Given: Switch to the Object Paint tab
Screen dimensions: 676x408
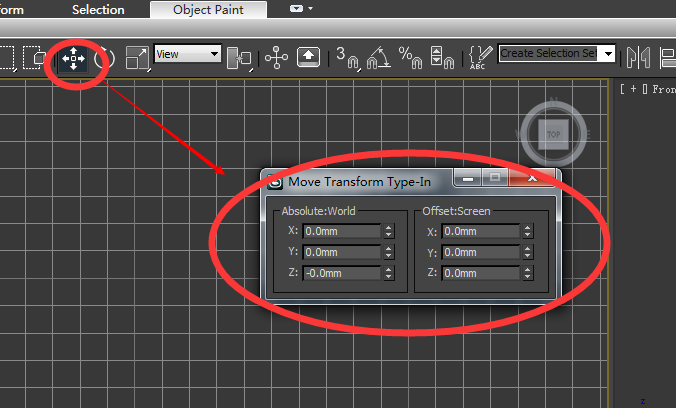Looking at the screenshot, I should point(208,9).
